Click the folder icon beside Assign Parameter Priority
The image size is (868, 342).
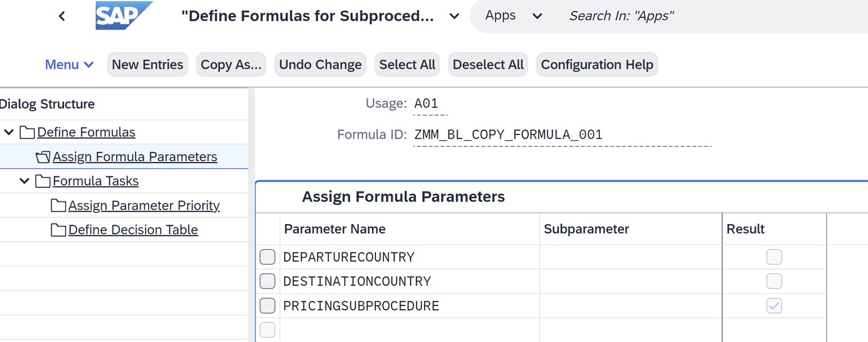pyautogui.click(x=59, y=205)
